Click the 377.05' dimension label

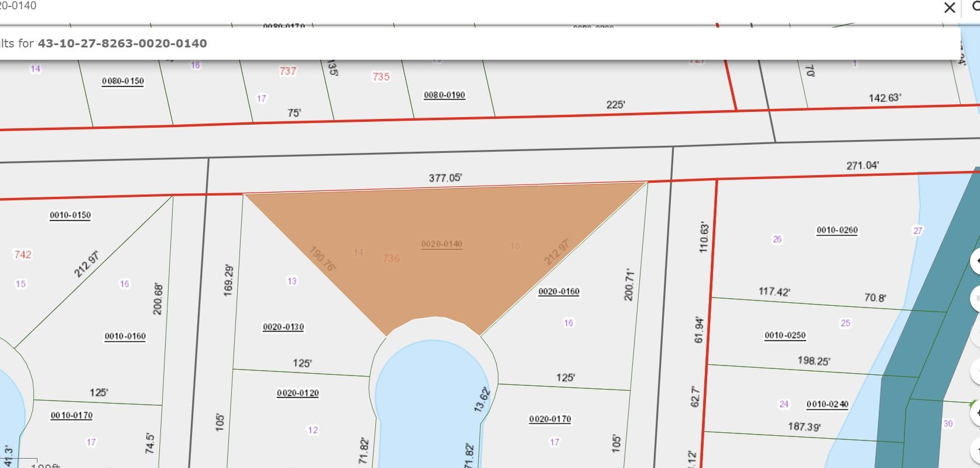[446, 177]
